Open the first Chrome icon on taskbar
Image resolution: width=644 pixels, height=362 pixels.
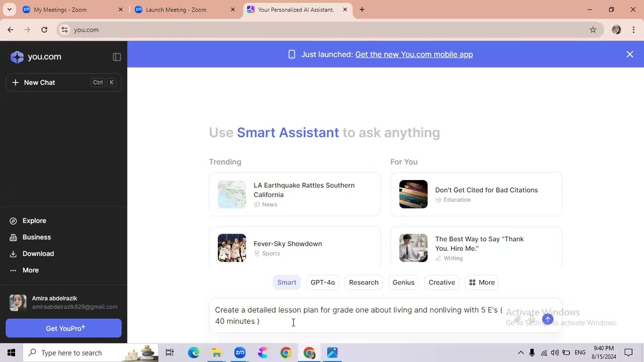click(x=286, y=353)
